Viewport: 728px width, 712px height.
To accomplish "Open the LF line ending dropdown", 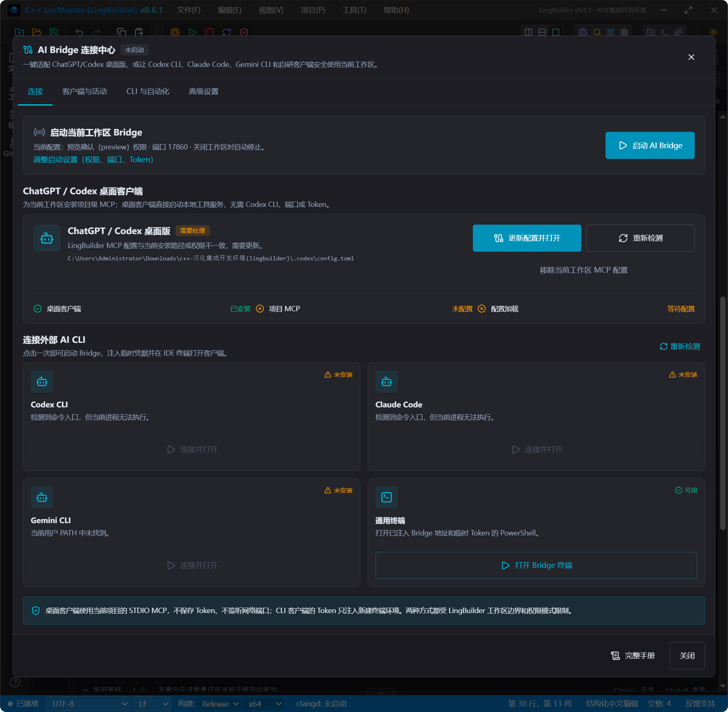I will (x=152, y=704).
